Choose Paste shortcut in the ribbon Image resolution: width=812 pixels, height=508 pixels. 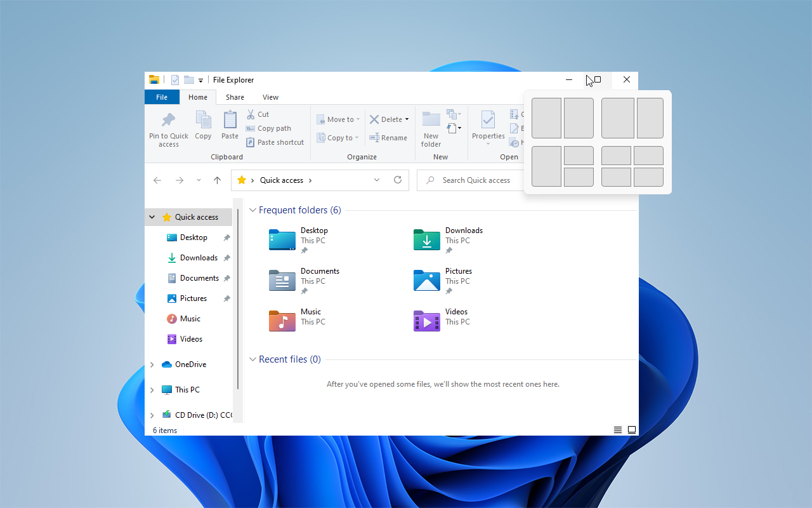tap(275, 142)
